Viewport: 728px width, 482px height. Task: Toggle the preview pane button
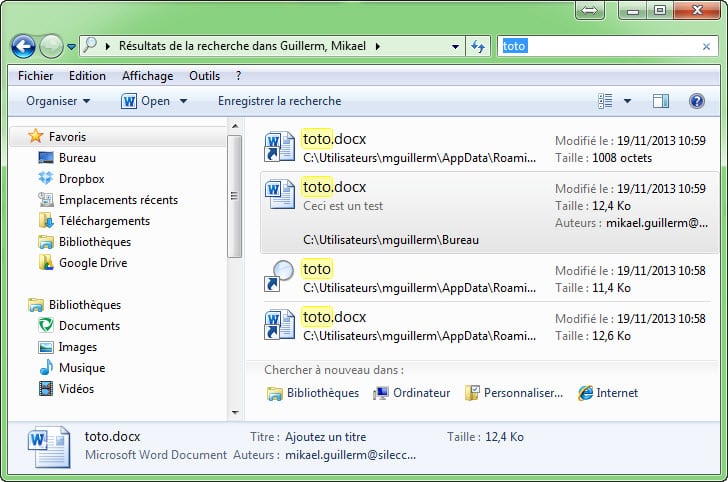(x=661, y=101)
